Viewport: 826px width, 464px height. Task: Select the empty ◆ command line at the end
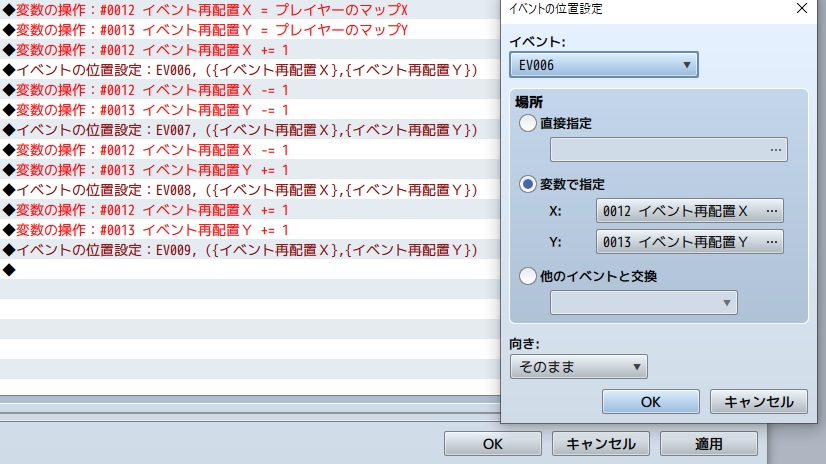pos(250,270)
